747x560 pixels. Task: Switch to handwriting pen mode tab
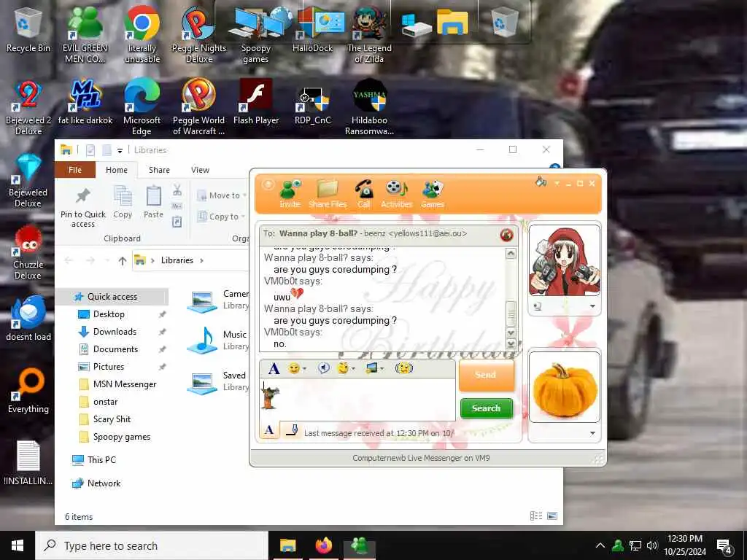coord(291,430)
